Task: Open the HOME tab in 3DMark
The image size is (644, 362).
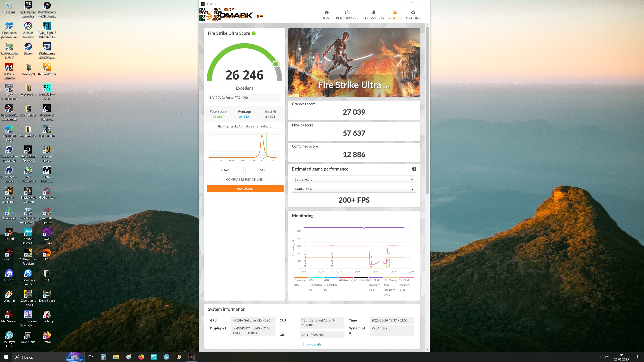Action: pyautogui.click(x=326, y=15)
